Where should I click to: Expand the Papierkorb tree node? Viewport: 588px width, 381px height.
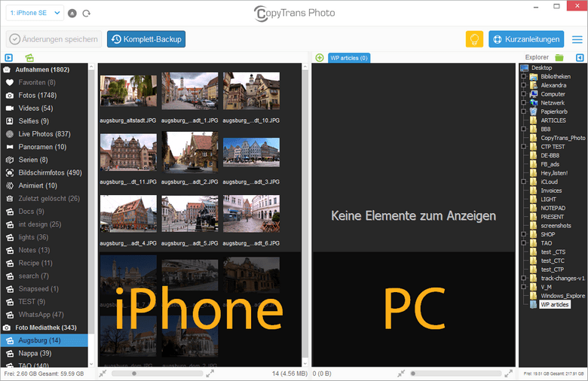click(524, 111)
